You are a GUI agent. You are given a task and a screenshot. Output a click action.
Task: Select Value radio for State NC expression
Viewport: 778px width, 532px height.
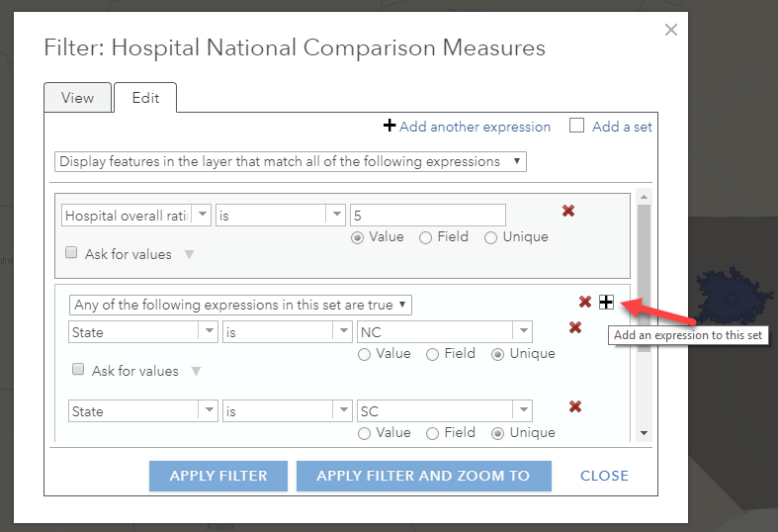click(364, 354)
